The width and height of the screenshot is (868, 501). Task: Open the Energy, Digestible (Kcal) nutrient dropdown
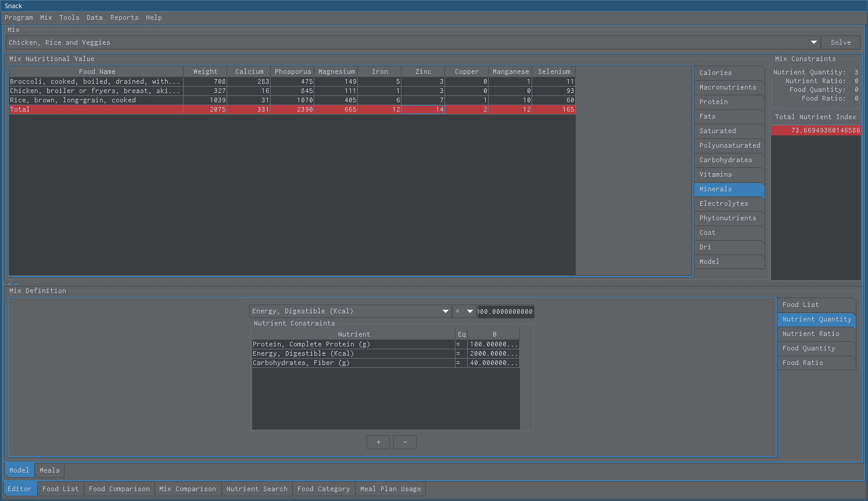pos(350,311)
